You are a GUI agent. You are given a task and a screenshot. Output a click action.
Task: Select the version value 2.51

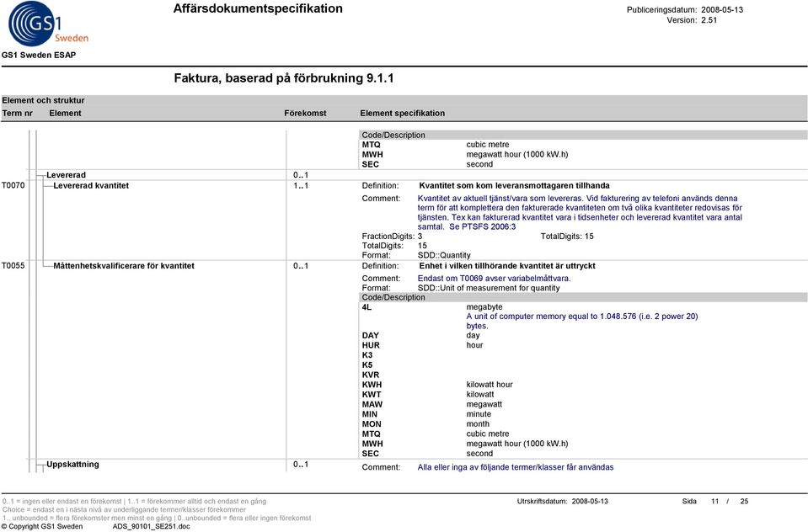click(x=709, y=20)
